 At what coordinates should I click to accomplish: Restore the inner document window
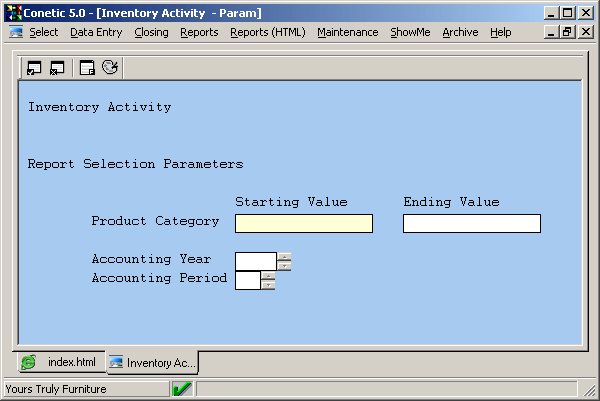tap(567, 32)
